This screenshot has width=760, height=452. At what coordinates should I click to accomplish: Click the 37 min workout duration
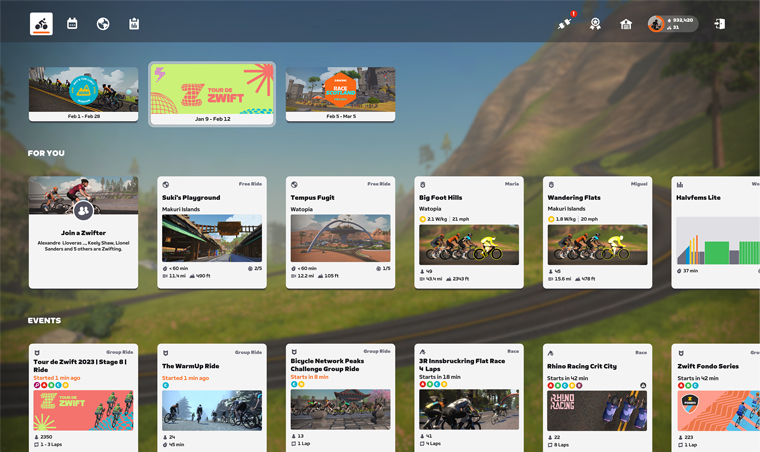click(690, 271)
